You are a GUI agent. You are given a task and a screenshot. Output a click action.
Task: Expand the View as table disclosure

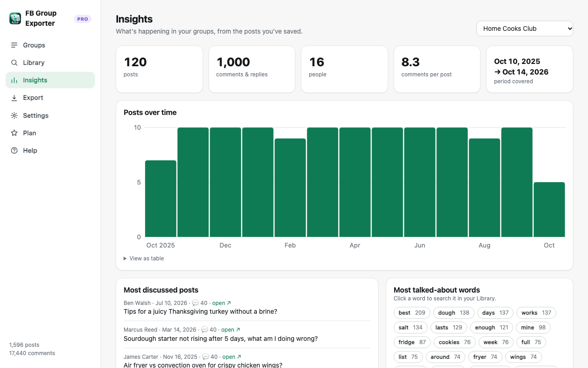pyautogui.click(x=144, y=259)
